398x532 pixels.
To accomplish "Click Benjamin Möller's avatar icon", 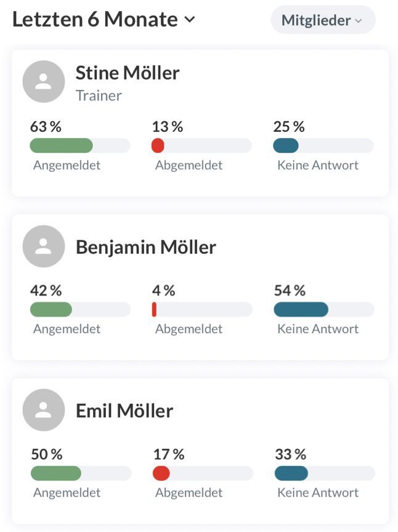I will [43, 246].
